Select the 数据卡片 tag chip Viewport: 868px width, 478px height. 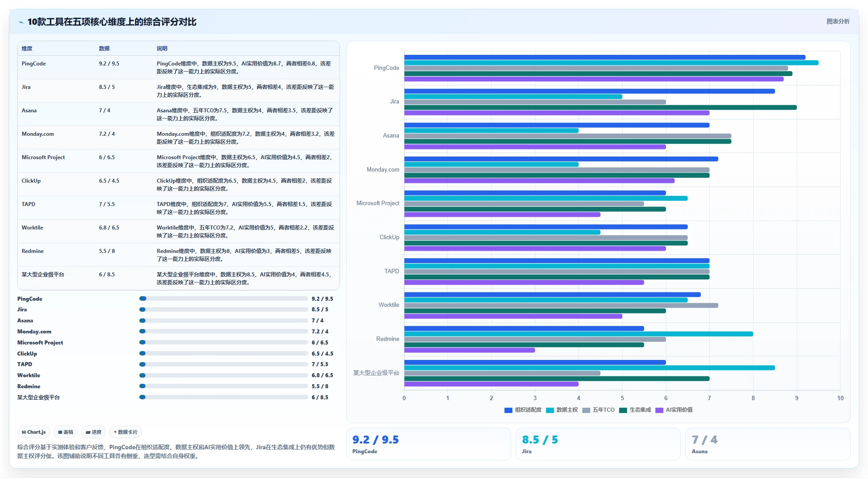coord(126,432)
